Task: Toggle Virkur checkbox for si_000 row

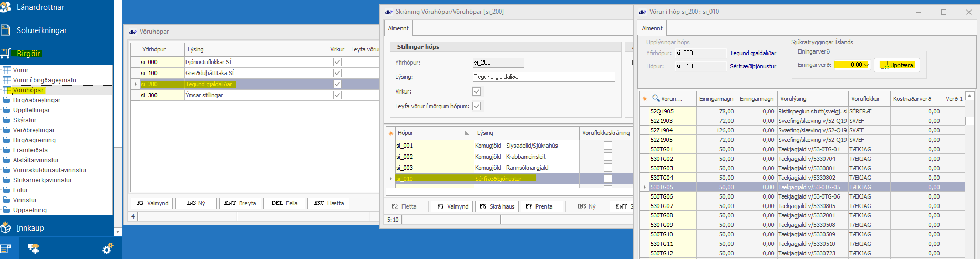Action: tap(337, 62)
